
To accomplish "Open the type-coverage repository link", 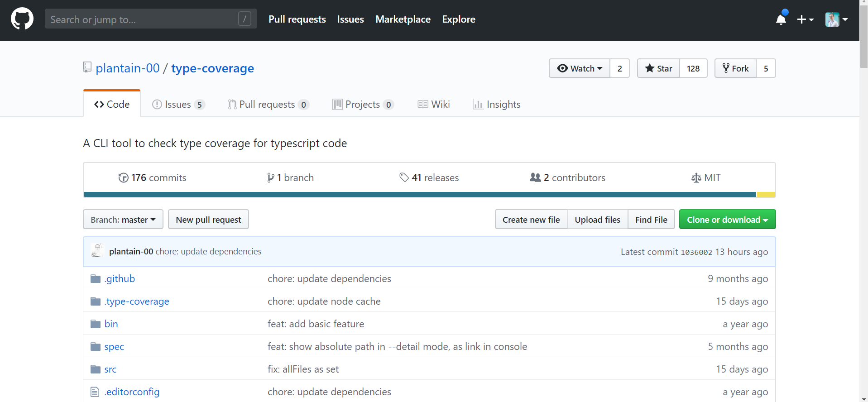I will 212,68.
